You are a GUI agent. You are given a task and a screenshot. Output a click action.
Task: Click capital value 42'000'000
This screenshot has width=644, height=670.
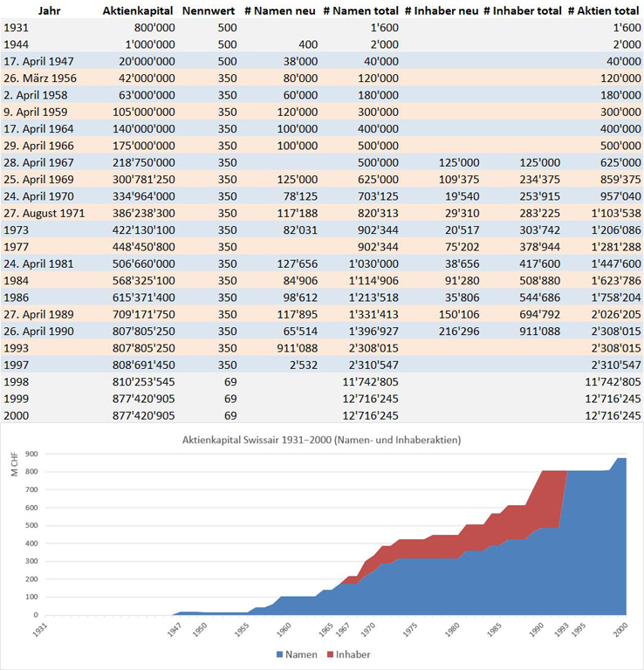click(147, 79)
